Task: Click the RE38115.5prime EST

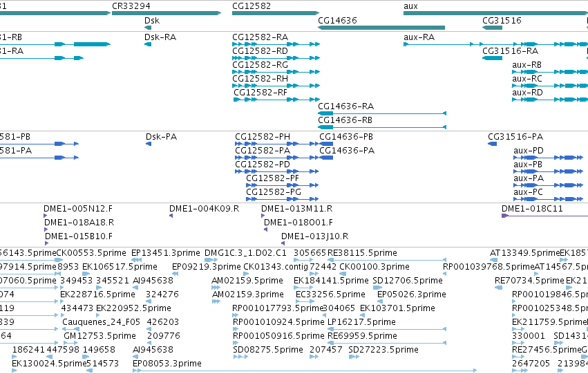Action: click(x=387, y=260)
